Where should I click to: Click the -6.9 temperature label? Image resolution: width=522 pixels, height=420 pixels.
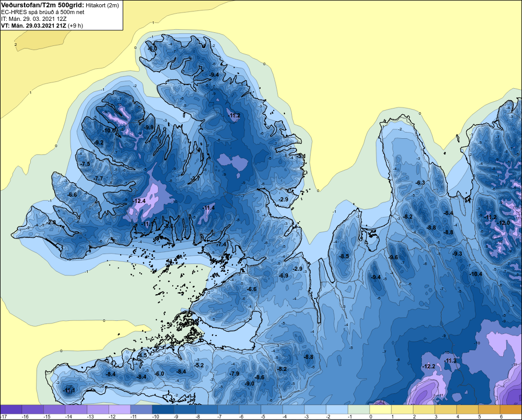tap(283, 276)
